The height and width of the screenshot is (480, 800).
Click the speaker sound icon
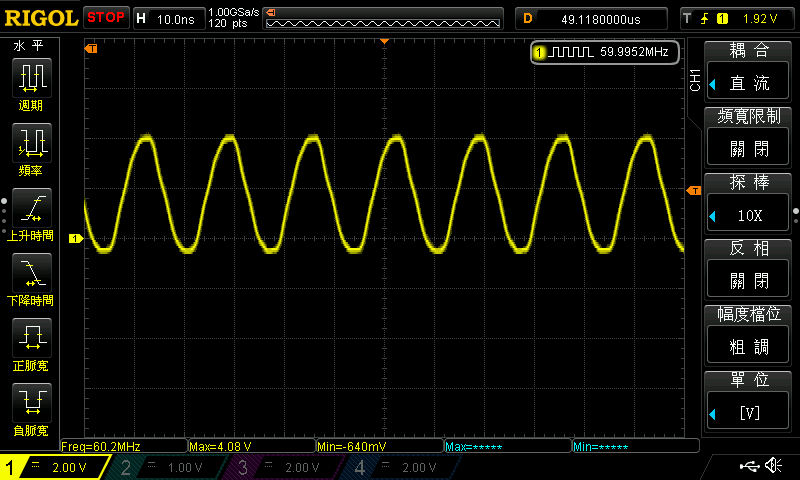(773, 466)
